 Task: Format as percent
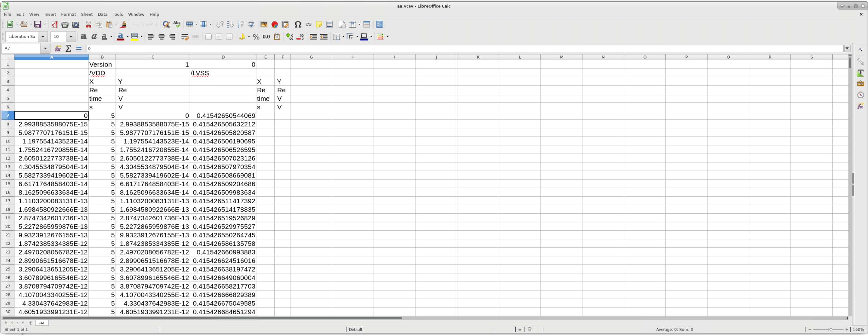click(256, 37)
